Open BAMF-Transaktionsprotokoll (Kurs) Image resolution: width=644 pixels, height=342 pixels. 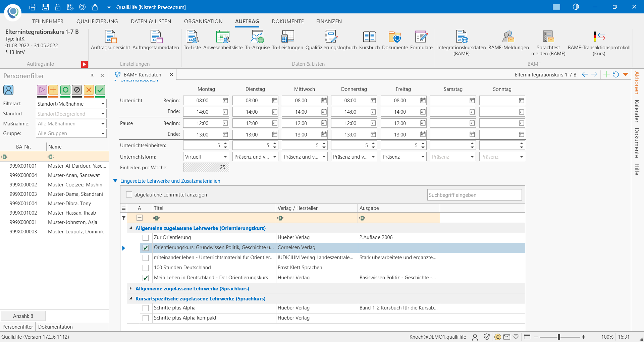pos(599,43)
